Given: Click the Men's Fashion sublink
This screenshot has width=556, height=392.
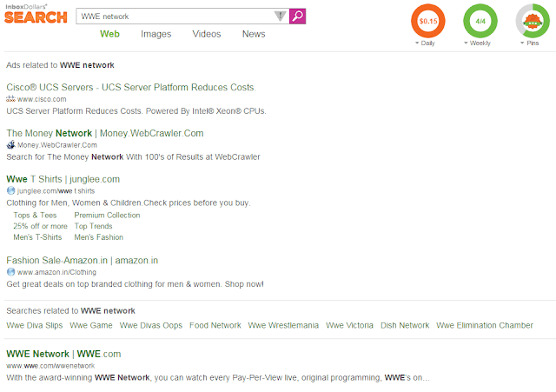Looking at the screenshot, I should pos(99,237).
